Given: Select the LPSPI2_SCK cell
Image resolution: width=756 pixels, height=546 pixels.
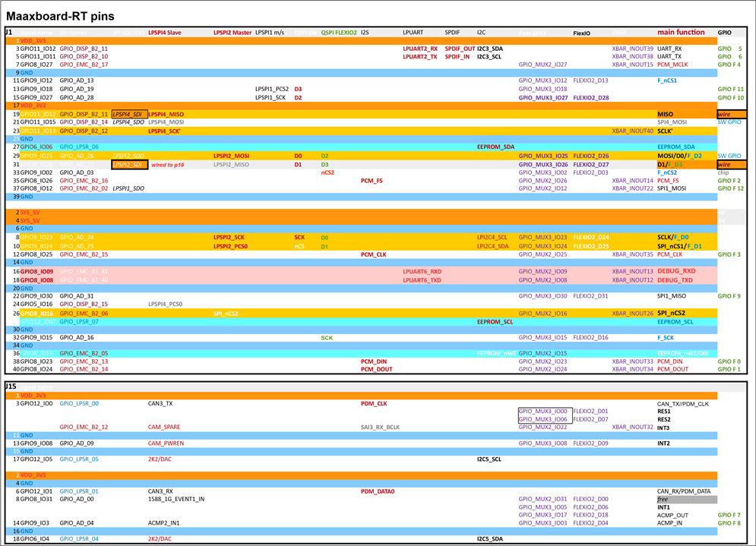Looking at the screenshot, I should (x=229, y=237).
